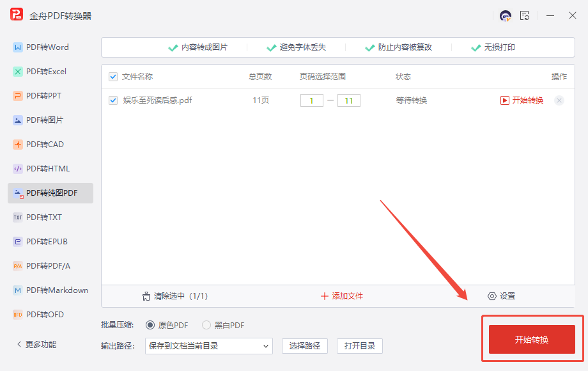Click the PDF转PPT orange icon
588x371 pixels.
tap(18, 96)
